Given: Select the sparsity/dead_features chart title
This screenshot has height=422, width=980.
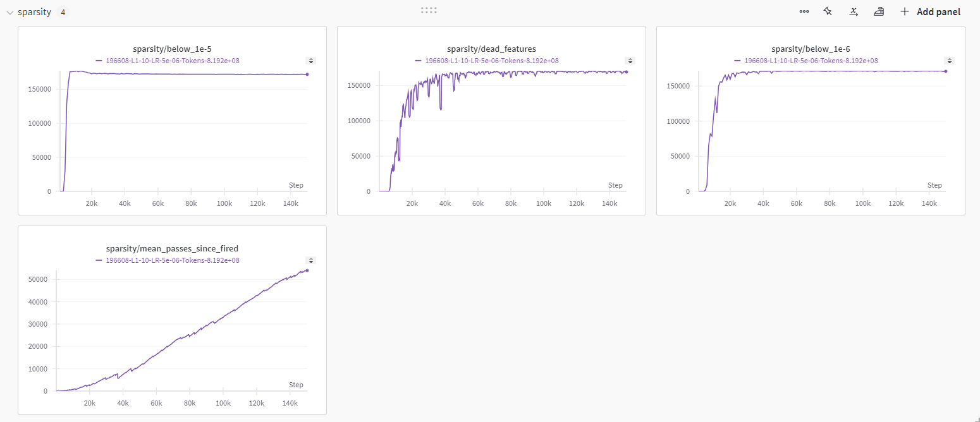Looking at the screenshot, I should point(491,49).
